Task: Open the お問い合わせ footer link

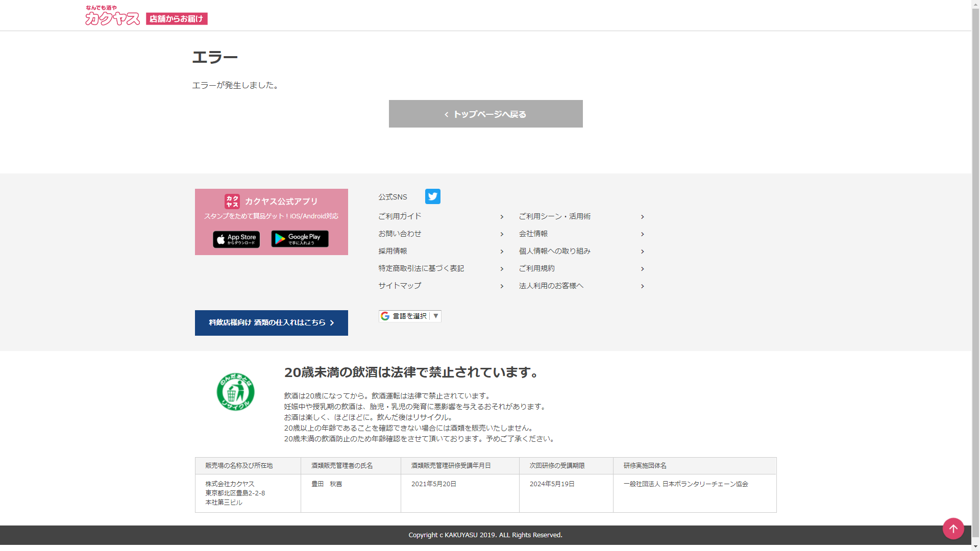Action: coord(400,234)
